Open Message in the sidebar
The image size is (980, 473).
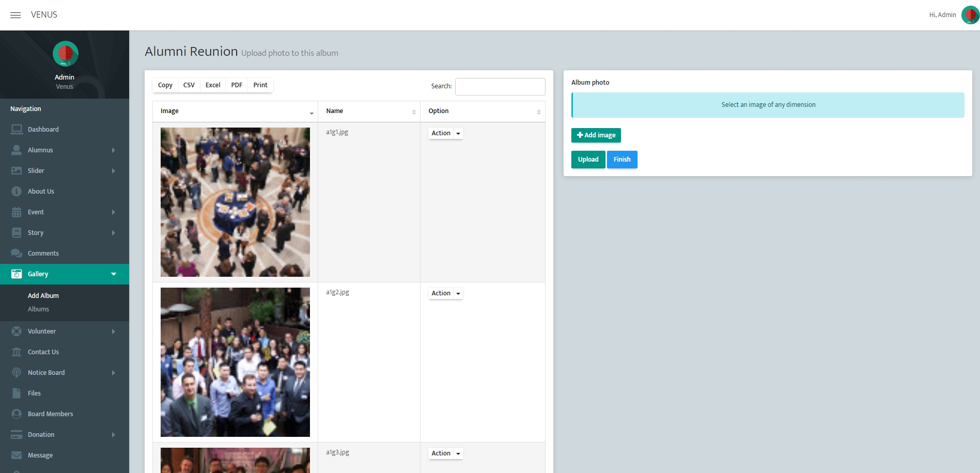pyautogui.click(x=40, y=455)
